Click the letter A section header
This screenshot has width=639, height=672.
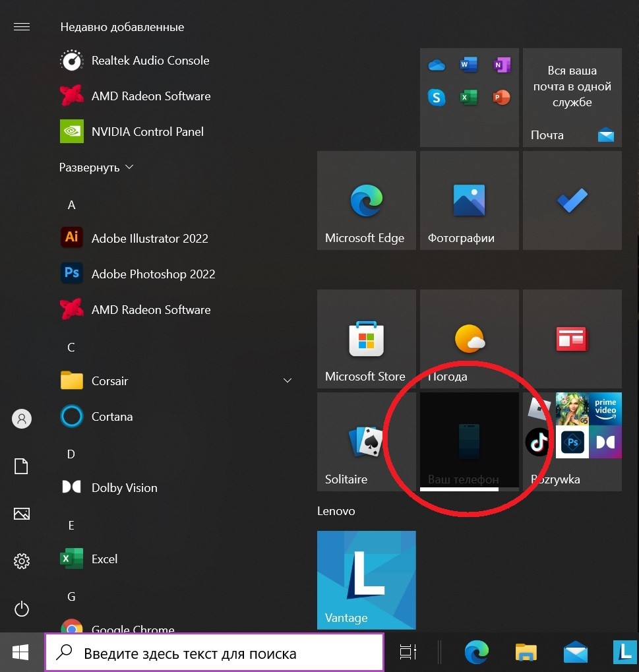click(72, 205)
